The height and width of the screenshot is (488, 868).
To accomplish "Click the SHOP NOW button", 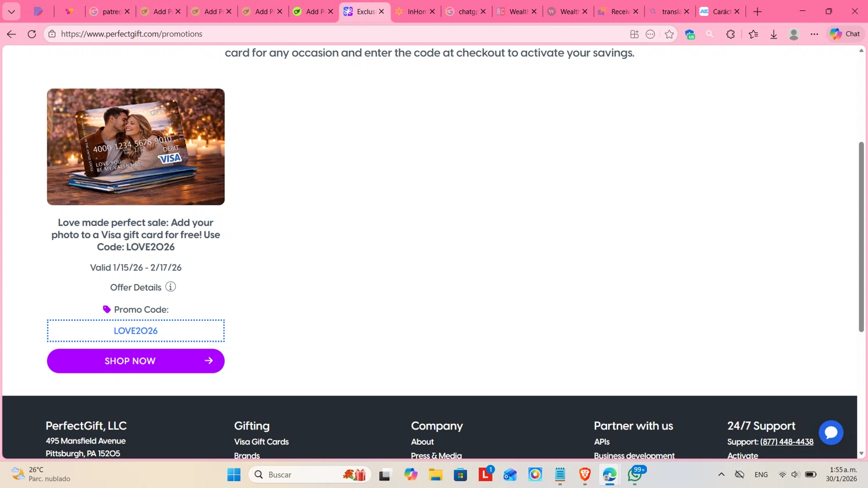I will coord(135,361).
